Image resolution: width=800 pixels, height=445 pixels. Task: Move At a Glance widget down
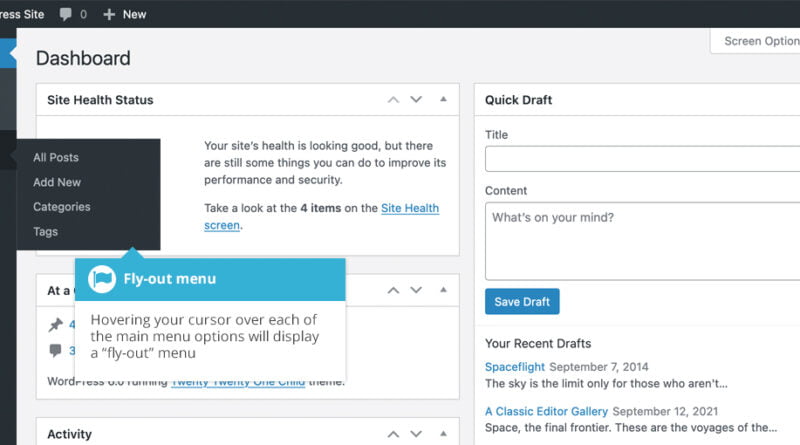[417, 291]
